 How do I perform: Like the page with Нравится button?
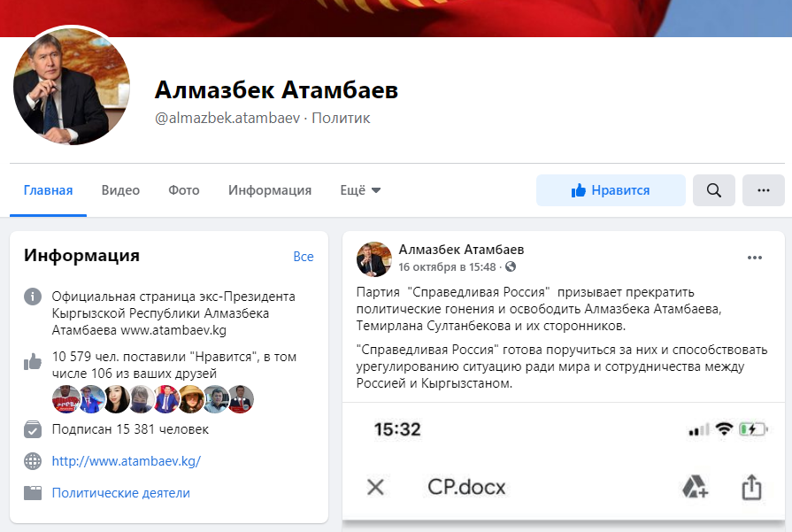(x=611, y=190)
